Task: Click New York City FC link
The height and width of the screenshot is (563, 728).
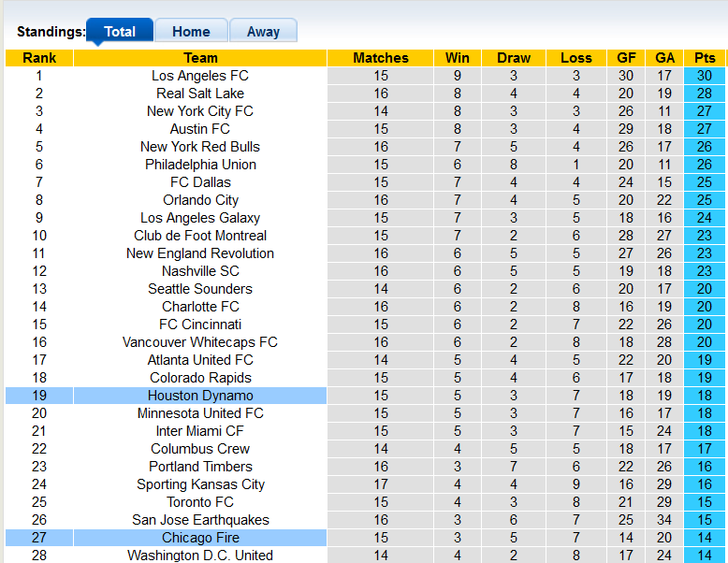Action: point(200,111)
